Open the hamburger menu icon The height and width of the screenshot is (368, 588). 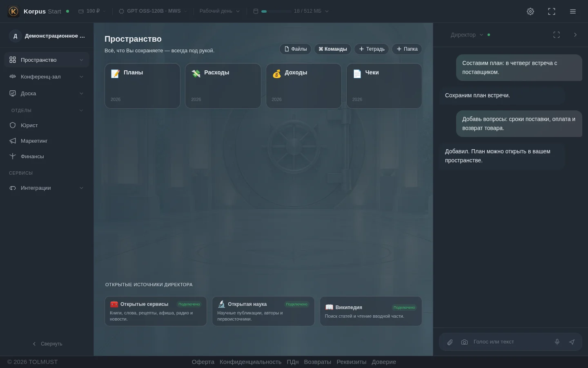pos(573,11)
